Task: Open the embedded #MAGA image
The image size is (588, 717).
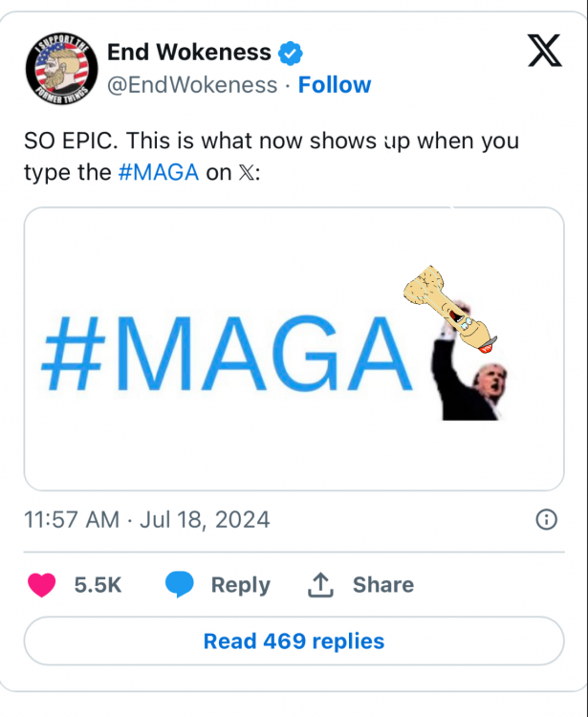Action: 229,349
